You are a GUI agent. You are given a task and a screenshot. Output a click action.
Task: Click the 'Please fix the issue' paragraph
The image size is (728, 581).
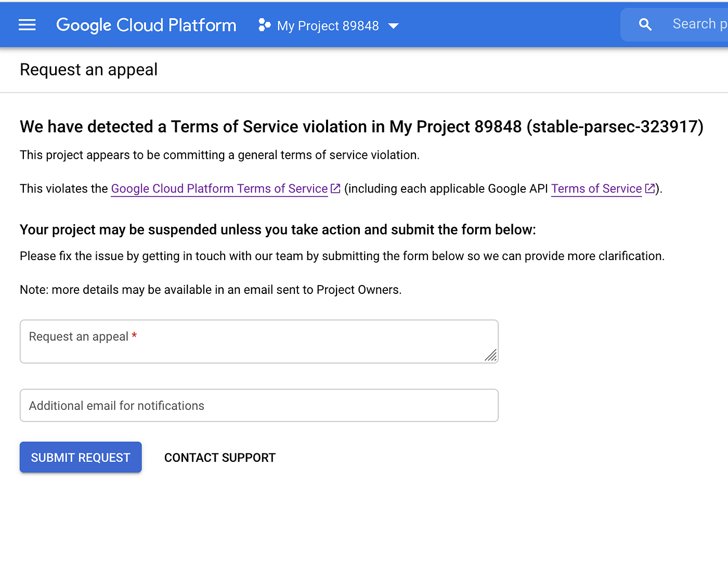[342, 256]
